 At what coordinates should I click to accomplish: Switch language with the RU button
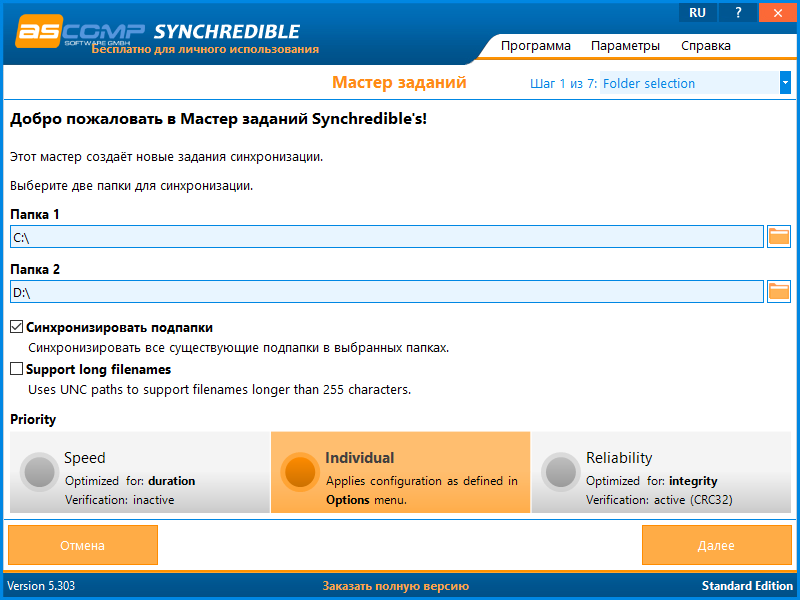pos(697,13)
